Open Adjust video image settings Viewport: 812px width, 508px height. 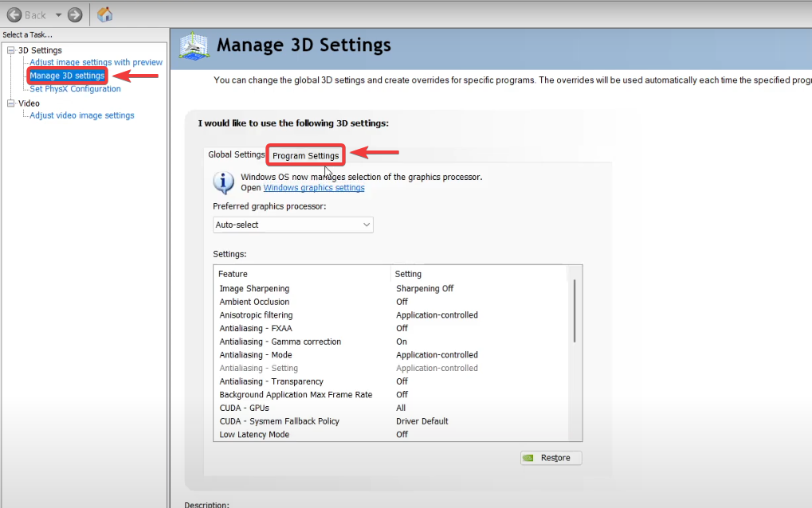[x=82, y=115]
